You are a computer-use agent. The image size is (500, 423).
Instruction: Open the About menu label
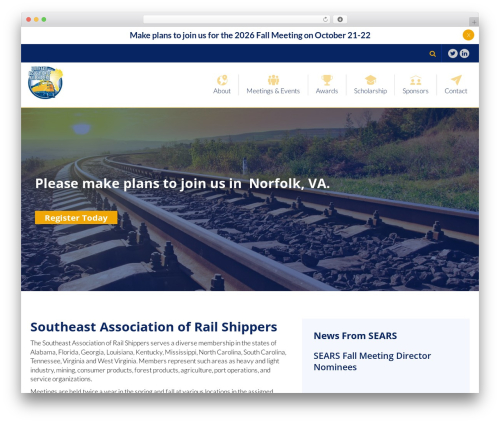point(222,91)
